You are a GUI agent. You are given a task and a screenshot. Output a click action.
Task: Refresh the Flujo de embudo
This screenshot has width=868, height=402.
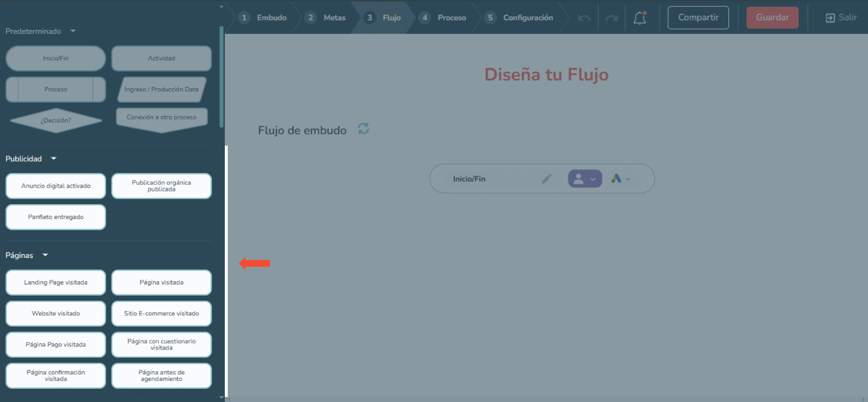[364, 129]
